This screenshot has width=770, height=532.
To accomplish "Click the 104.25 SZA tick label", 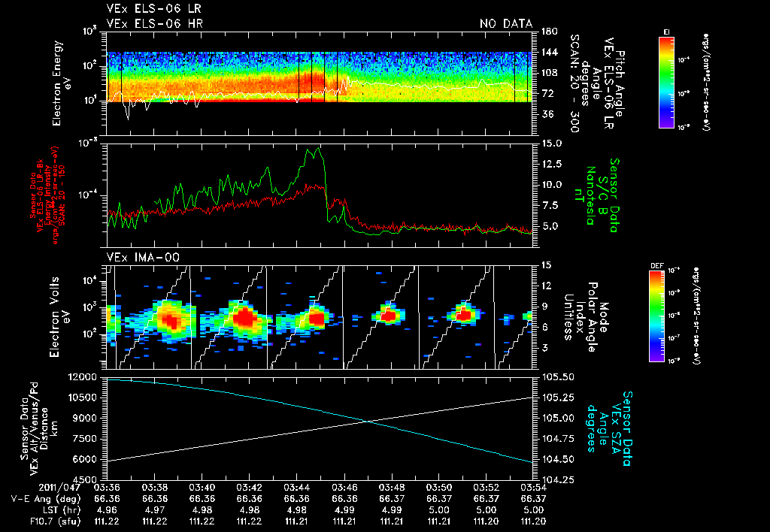I will pos(558,479).
